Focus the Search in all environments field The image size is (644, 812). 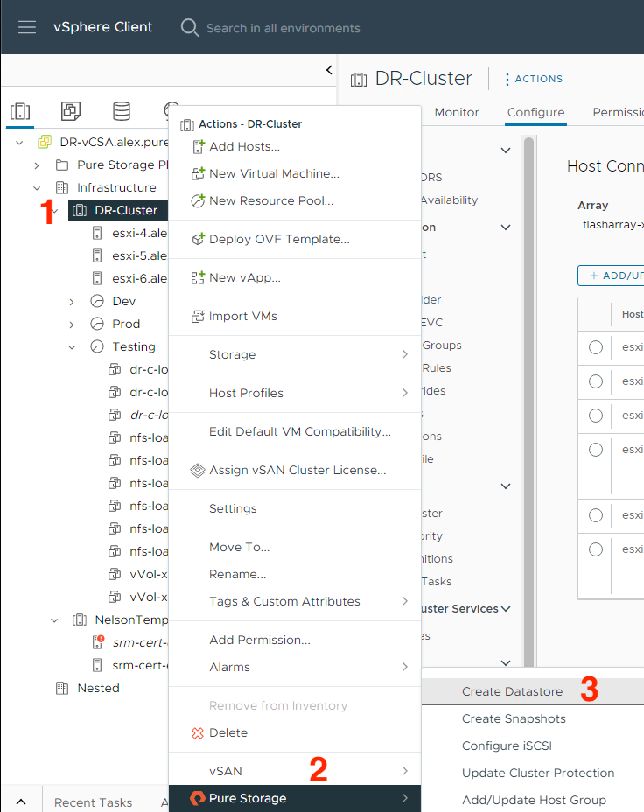coord(283,28)
